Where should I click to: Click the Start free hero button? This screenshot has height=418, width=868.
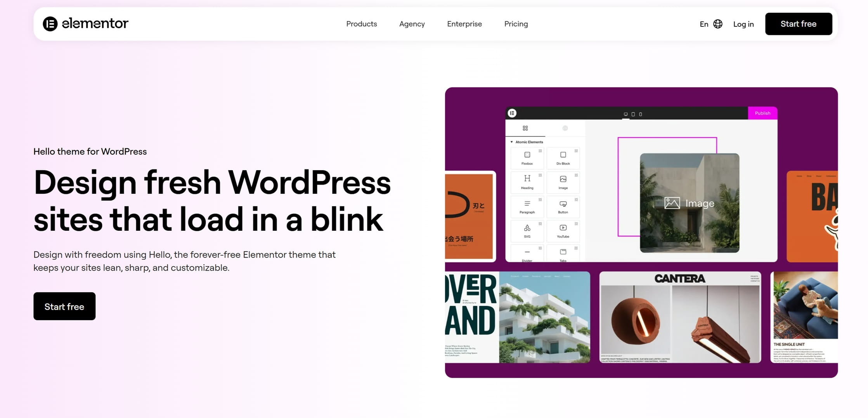click(x=64, y=306)
